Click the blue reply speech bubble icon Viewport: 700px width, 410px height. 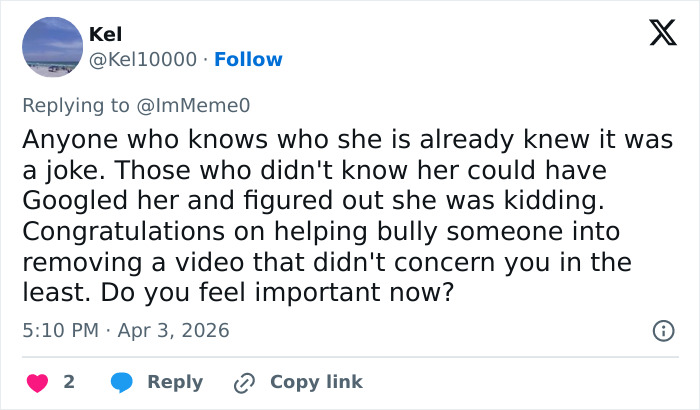[123, 382]
